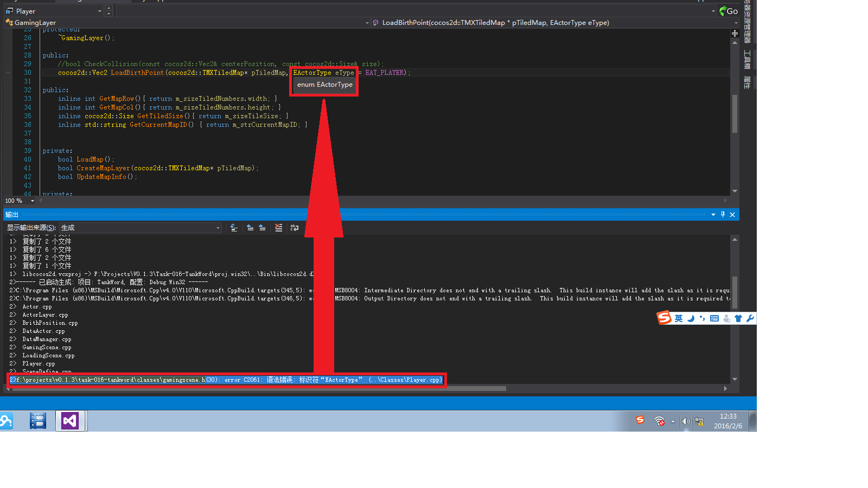Open the GamingLayer class dropdown
The image size is (868, 488).
click(367, 23)
